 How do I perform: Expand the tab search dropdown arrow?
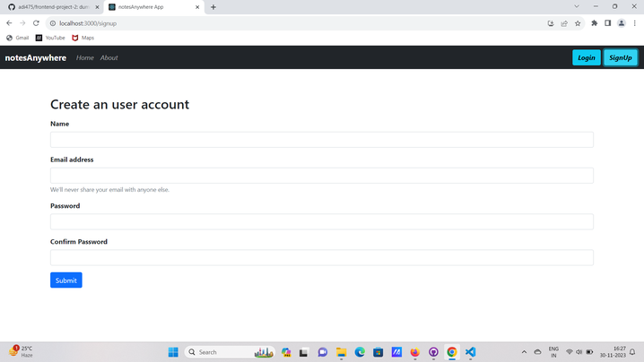pyautogui.click(x=577, y=6)
